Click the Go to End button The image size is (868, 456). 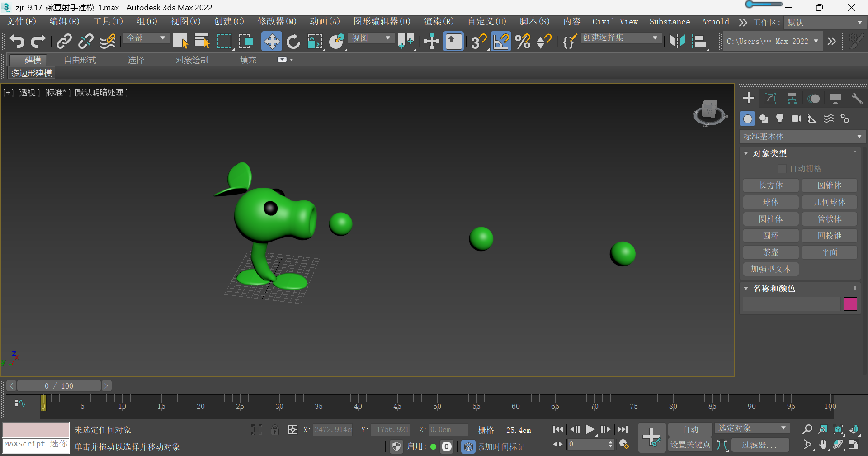click(x=623, y=429)
